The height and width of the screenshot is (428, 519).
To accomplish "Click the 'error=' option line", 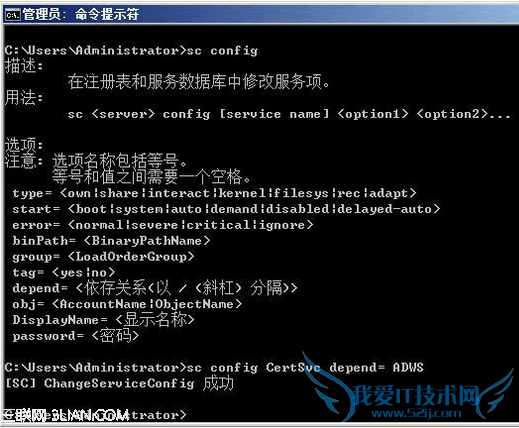I will pyautogui.click(x=163, y=225).
